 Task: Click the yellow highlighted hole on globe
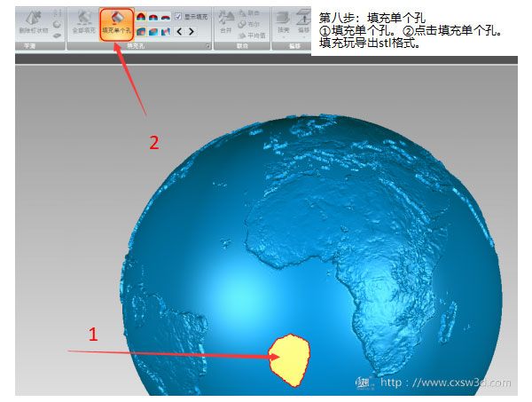click(x=289, y=360)
